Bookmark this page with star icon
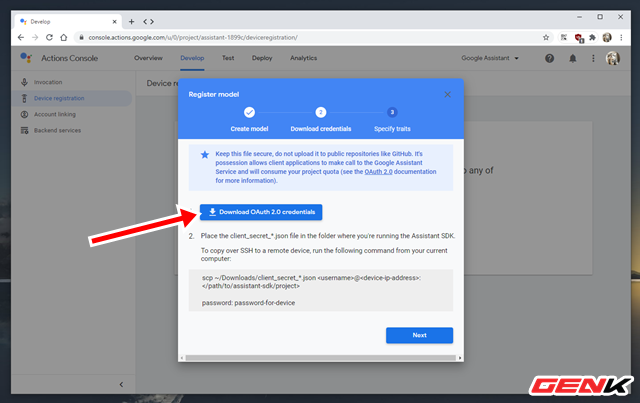This screenshot has width=640, height=403. (x=546, y=38)
